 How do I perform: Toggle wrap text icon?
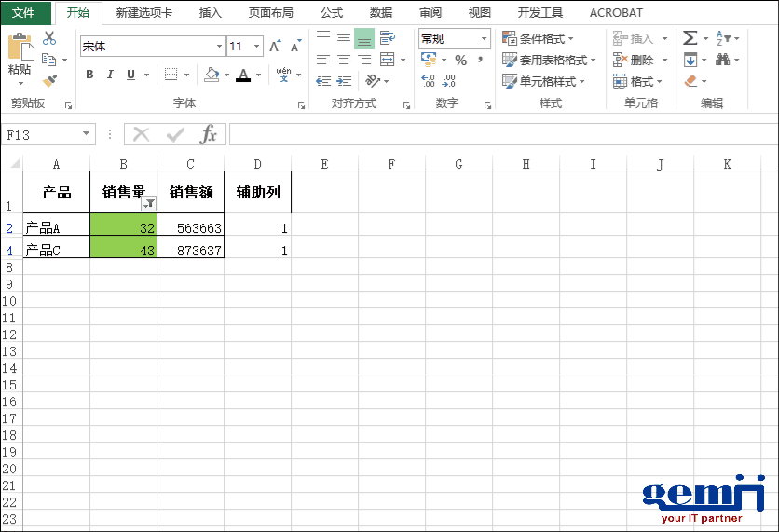(387, 38)
